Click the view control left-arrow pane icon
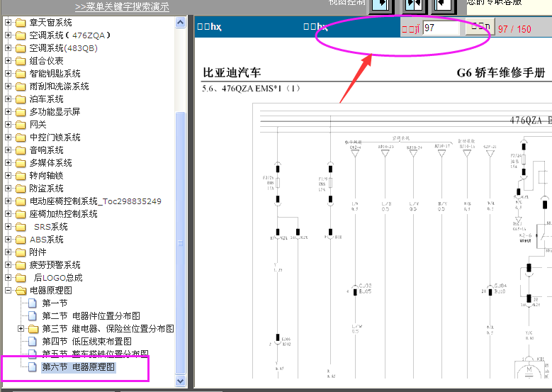This screenshot has height=392, width=552. pos(444,5)
